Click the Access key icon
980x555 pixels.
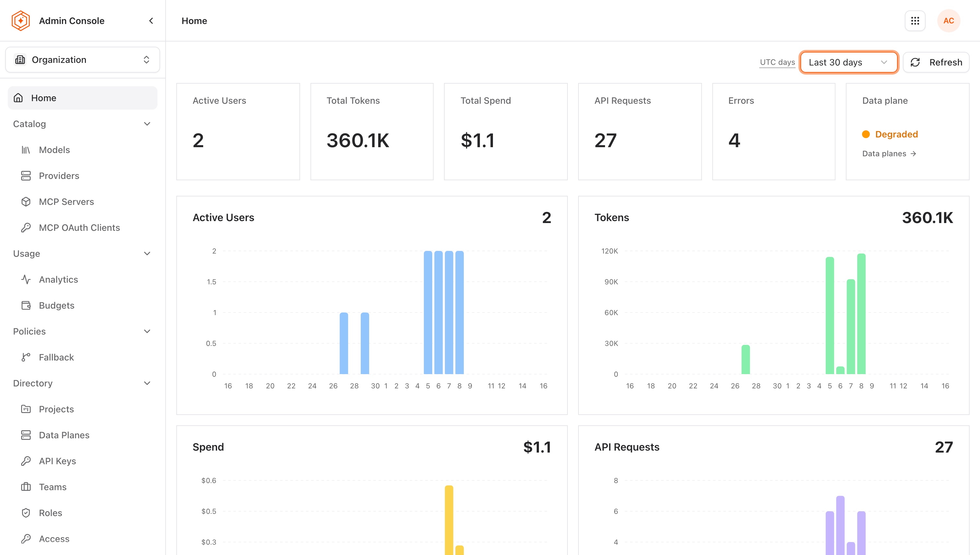click(x=26, y=538)
